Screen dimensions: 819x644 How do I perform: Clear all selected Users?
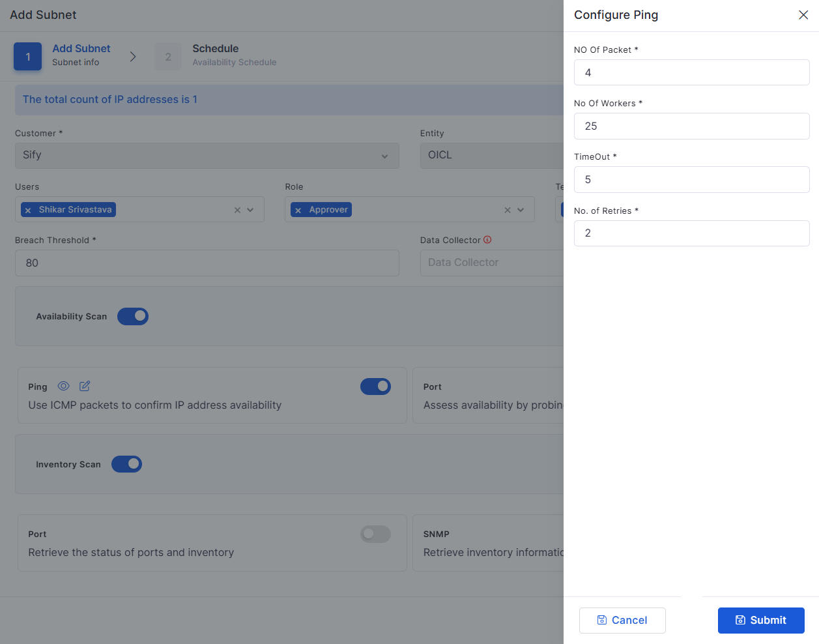click(x=237, y=210)
